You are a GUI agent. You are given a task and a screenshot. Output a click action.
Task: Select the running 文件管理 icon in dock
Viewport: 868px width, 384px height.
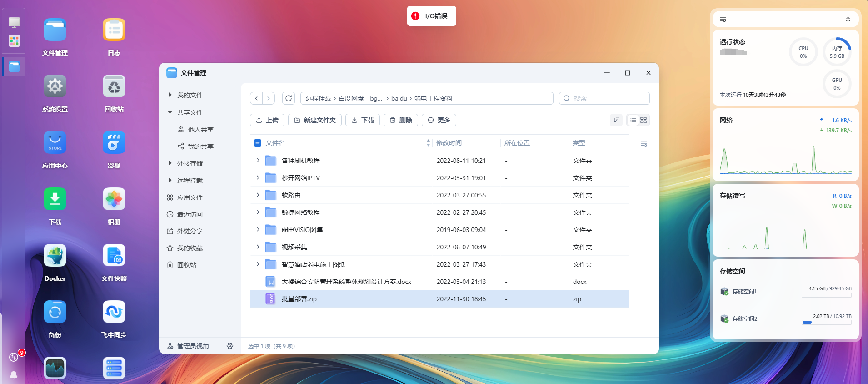(x=15, y=66)
